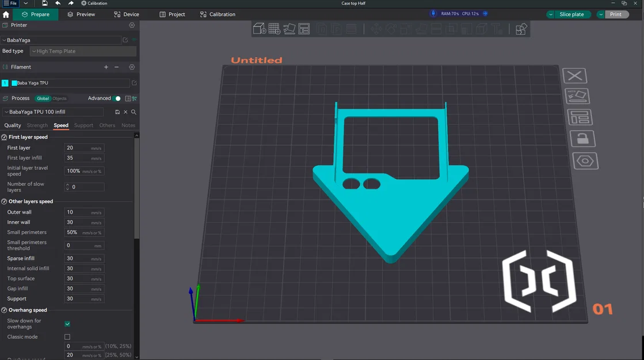
Task: Open plate settings hexagon icon
Action: tap(585, 161)
